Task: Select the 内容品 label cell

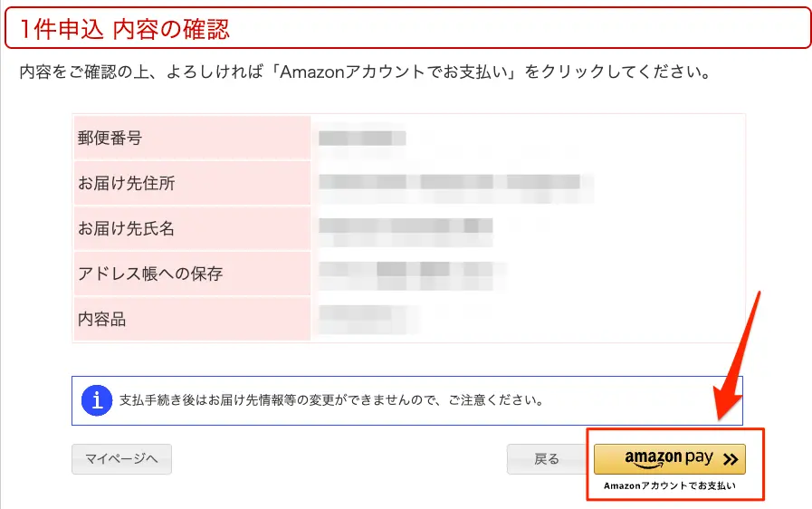Action: 191,319
